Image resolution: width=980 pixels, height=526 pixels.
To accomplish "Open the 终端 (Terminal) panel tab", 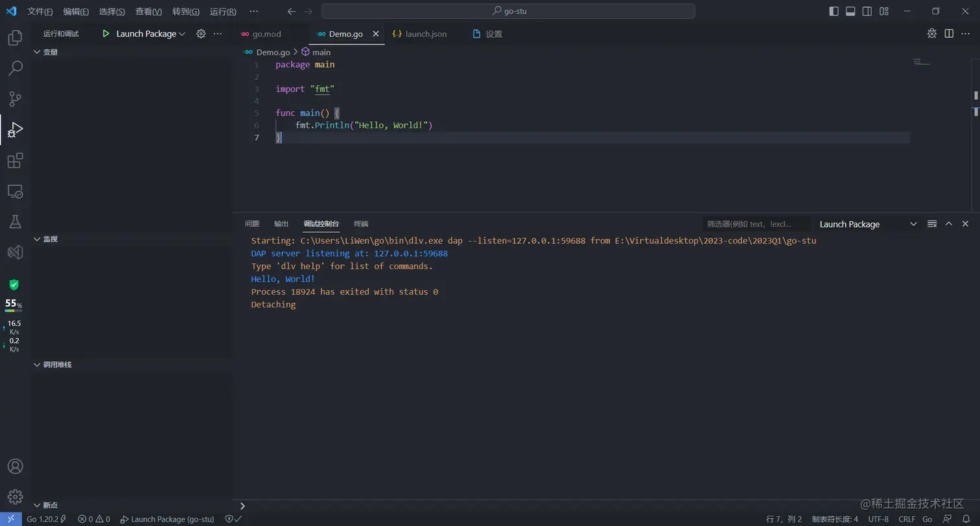I will [361, 224].
